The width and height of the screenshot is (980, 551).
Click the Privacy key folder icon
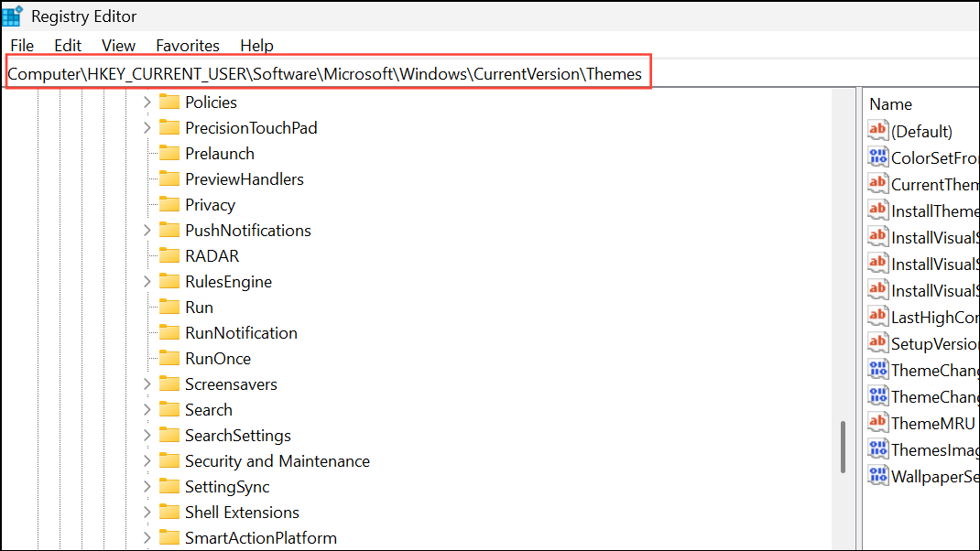point(169,205)
